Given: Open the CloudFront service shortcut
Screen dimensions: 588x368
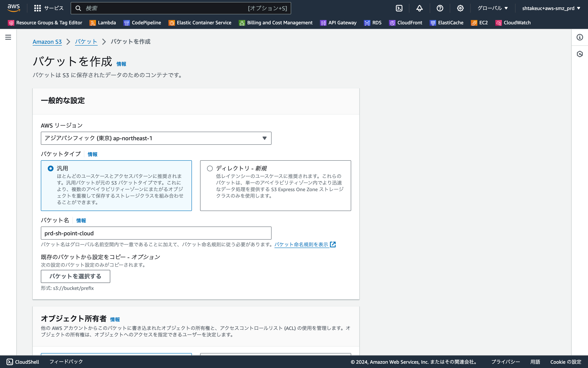Looking at the screenshot, I should [x=406, y=23].
